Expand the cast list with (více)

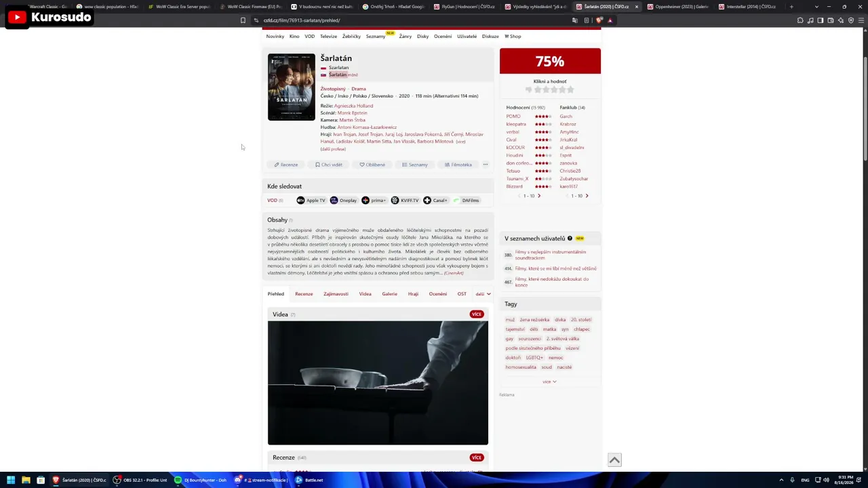point(460,142)
